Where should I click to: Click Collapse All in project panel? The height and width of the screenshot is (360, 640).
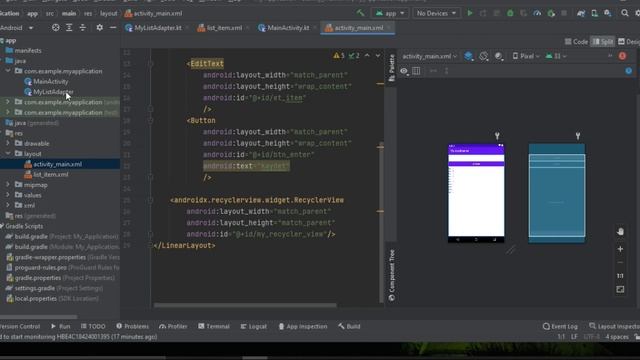pos(82,28)
